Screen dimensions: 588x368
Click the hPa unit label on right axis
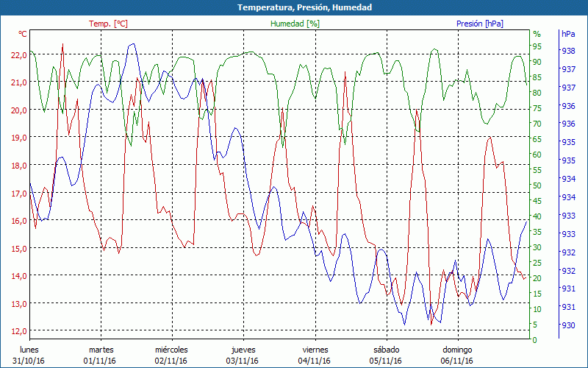568,34
